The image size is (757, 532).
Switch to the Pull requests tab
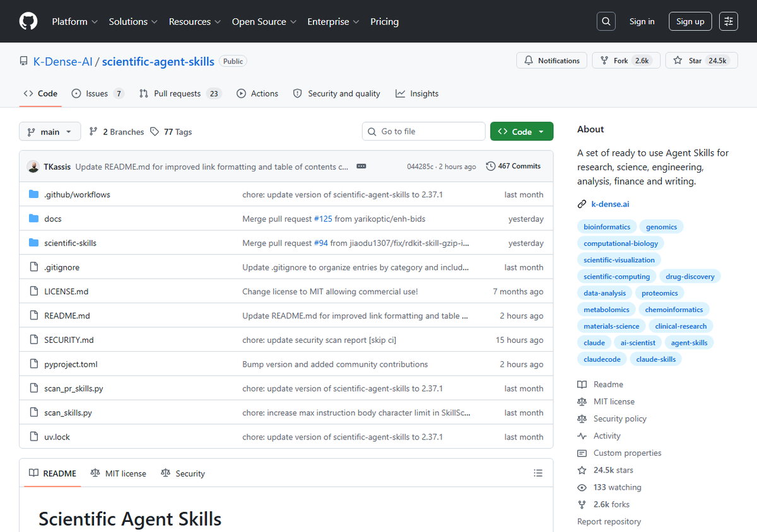click(180, 93)
